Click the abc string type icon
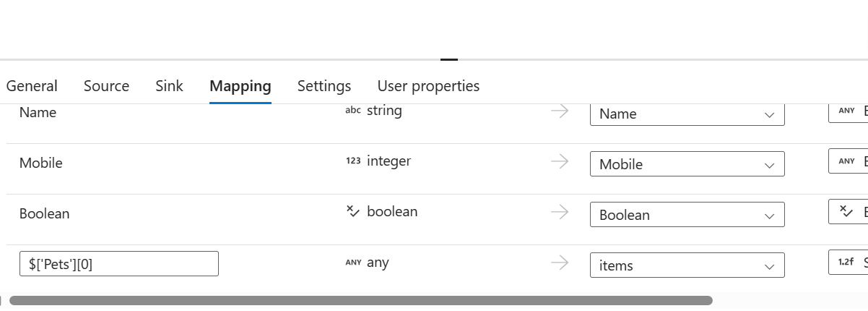Viewport: 868px width, 311px height. click(352, 111)
